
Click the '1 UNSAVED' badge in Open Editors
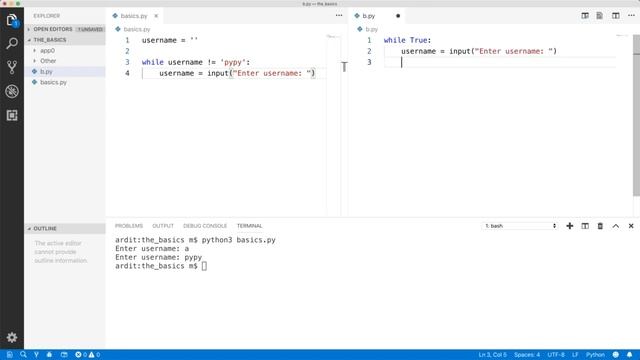(90, 29)
